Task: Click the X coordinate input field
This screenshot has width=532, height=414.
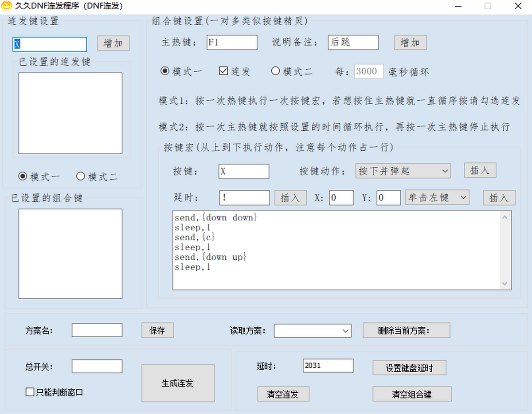Action: 341,198
